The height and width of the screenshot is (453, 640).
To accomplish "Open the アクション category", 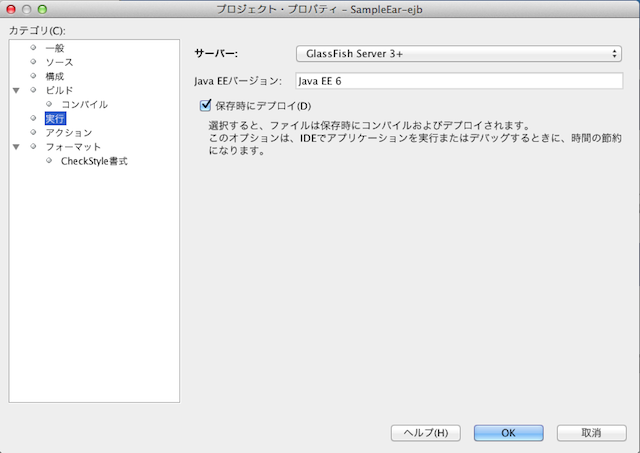I will (x=68, y=133).
